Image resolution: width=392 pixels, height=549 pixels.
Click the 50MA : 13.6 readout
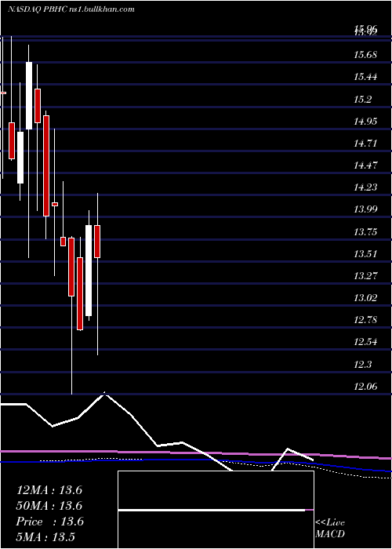(49, 506)
